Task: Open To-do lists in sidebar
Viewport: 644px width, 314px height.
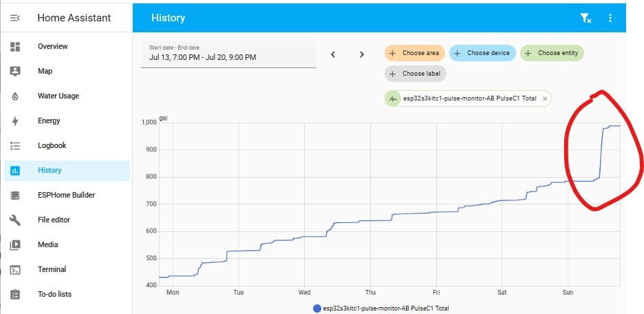Action: coord(54,294)
